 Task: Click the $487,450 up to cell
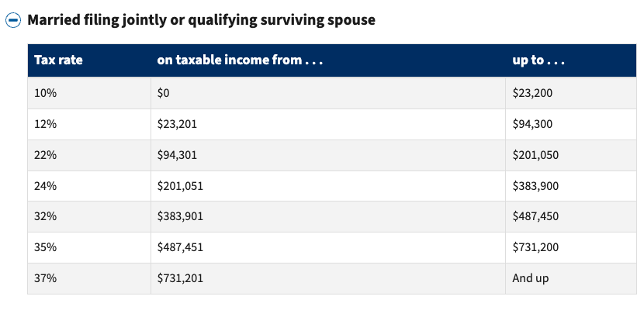click(536, 216)
